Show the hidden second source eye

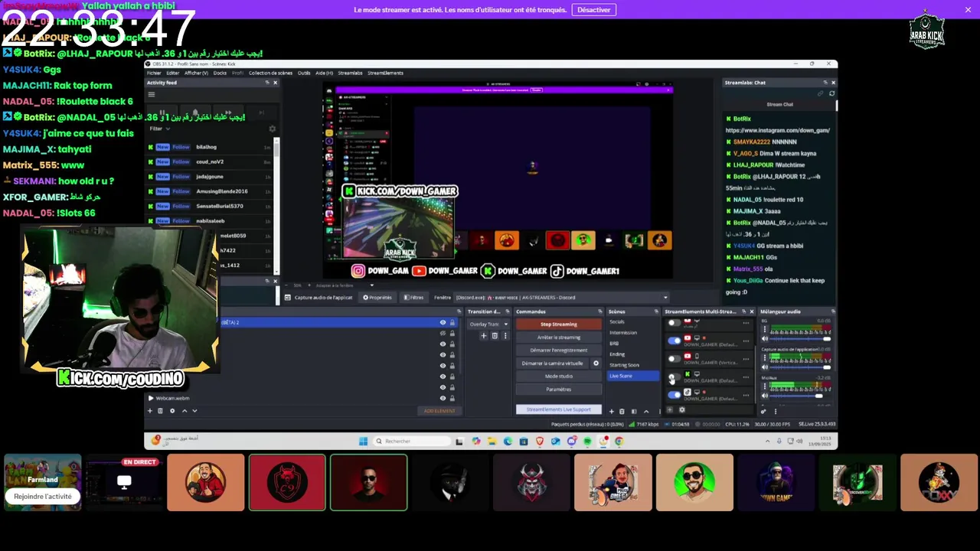tap(443, 334)
